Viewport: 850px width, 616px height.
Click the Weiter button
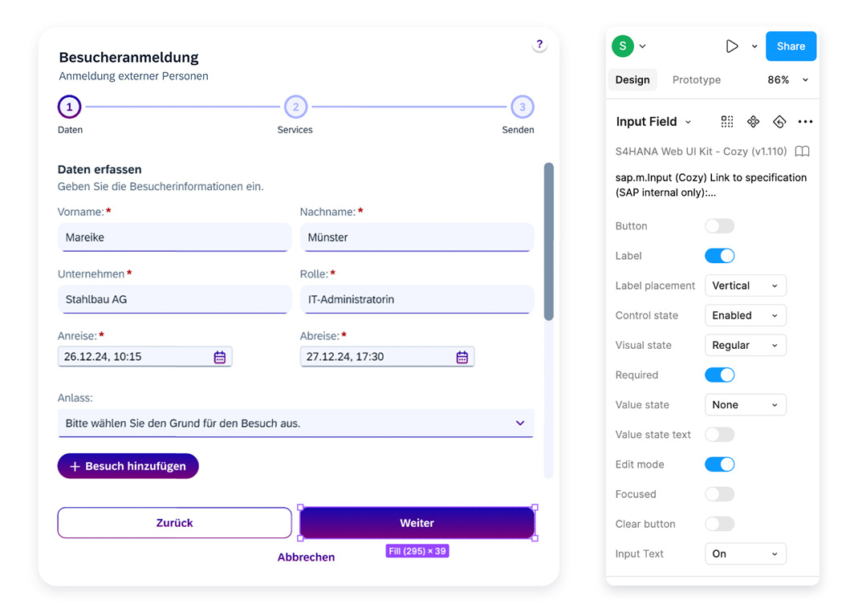417,523
